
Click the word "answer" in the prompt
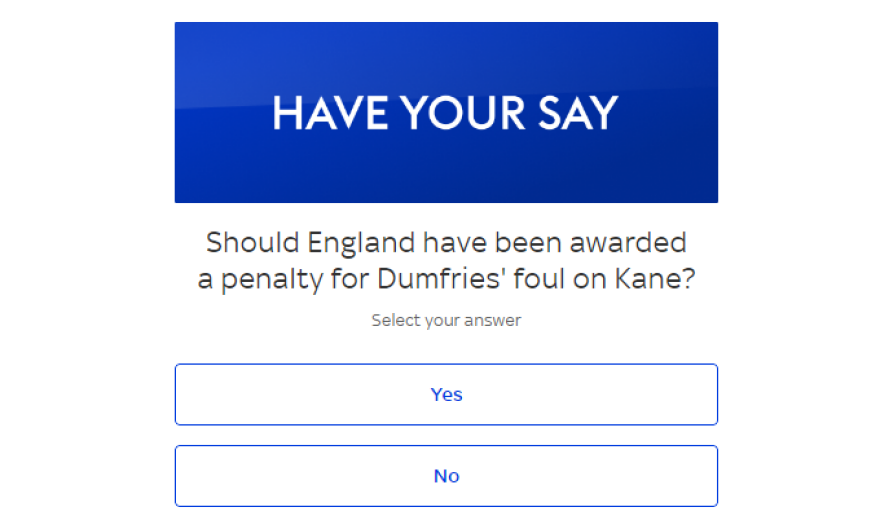[497, 321]
